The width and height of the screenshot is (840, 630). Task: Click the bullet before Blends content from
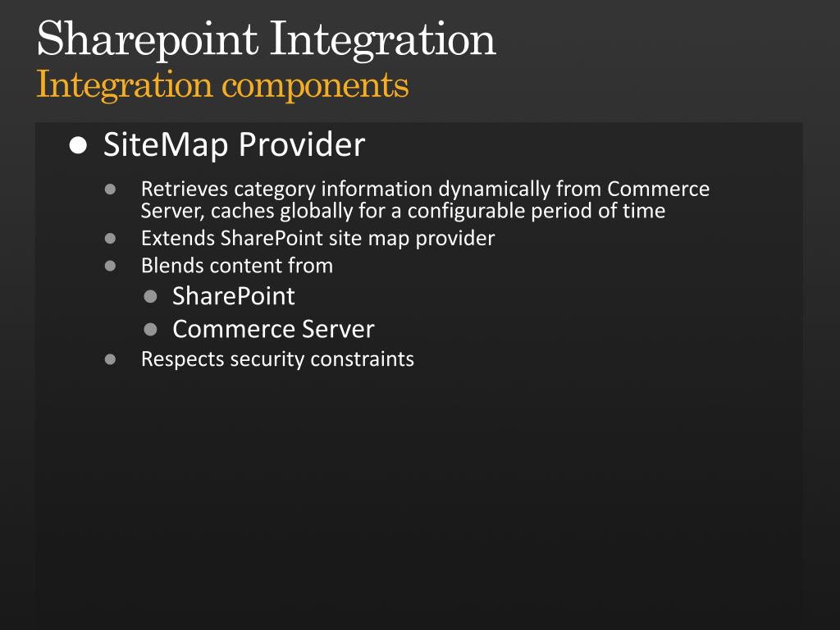111,266
